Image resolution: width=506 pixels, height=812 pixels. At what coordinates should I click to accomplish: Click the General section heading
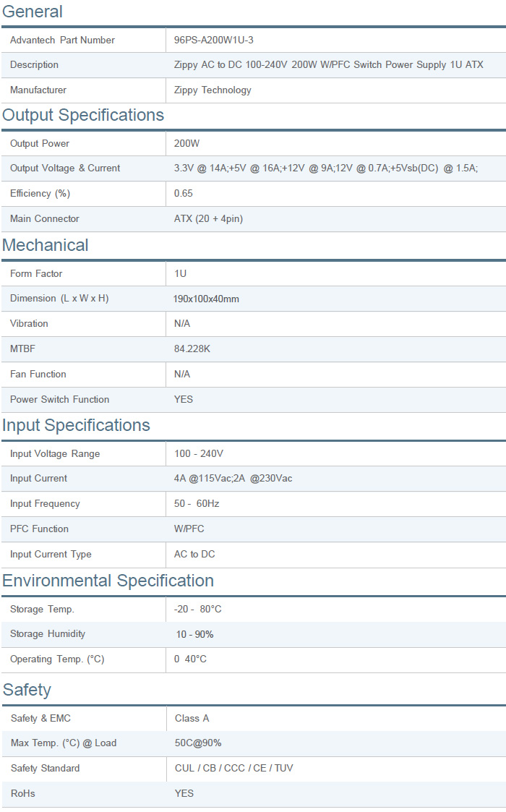coord(33,12)
